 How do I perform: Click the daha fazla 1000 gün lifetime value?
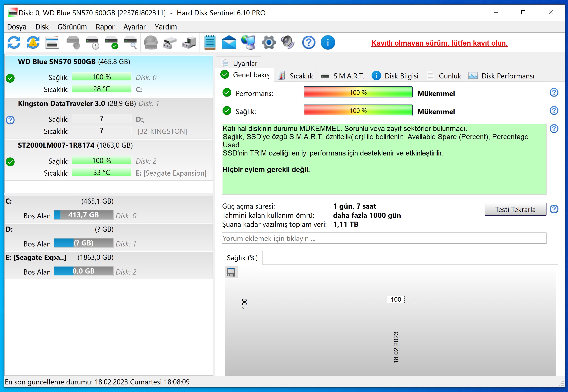click(x=367, y=215)
